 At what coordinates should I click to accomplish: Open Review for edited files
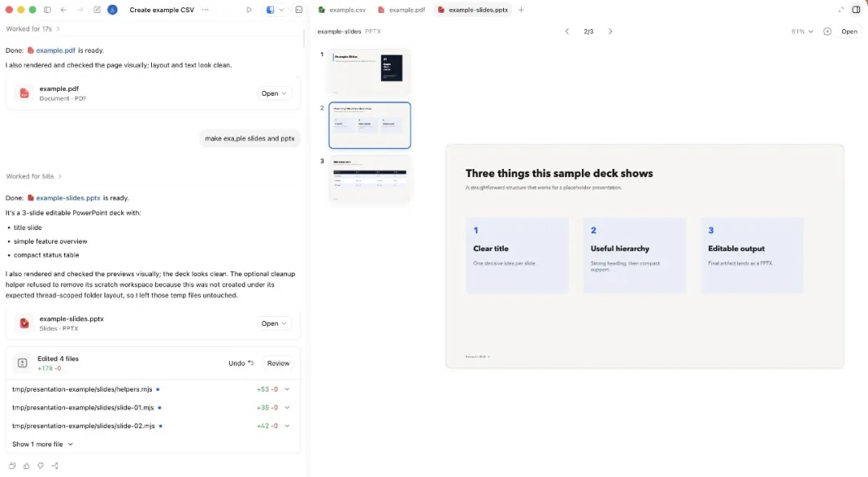click(278, 364)
